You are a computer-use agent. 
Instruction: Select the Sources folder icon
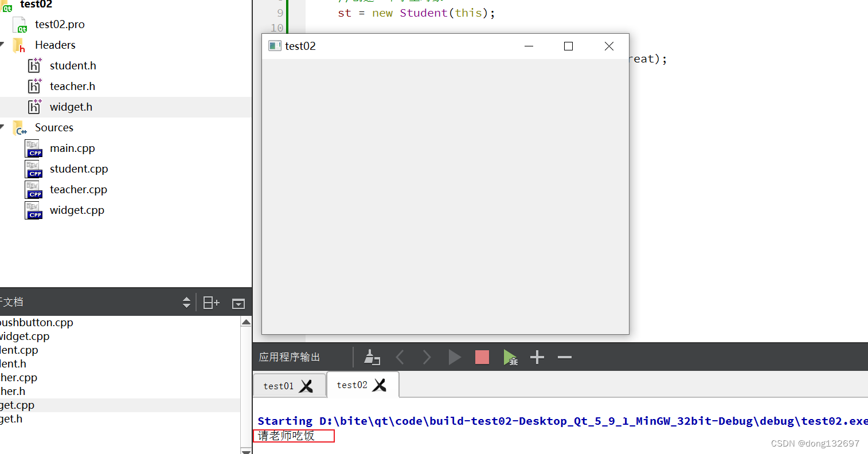(19, 128)
